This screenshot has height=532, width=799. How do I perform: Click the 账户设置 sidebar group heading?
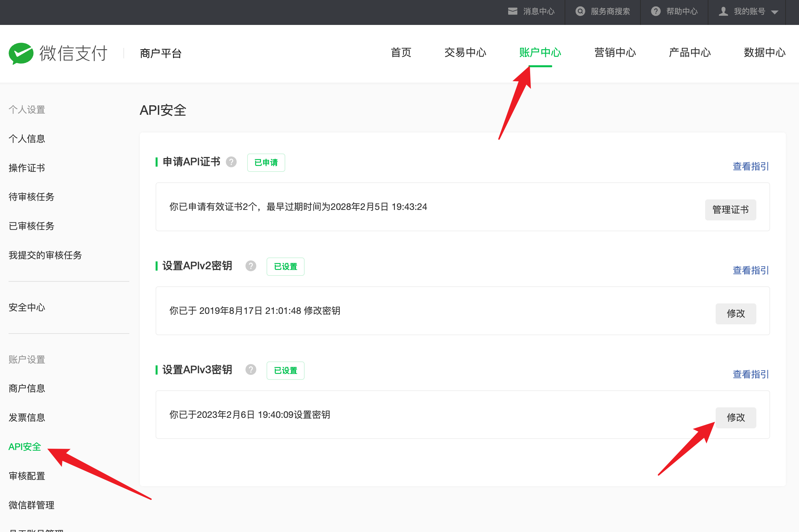(27, 360)
